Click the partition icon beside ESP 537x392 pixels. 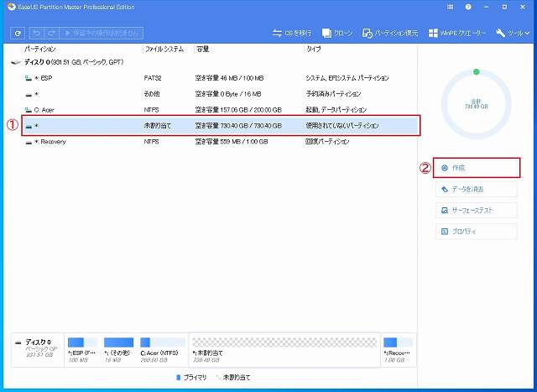pos(29,78)
